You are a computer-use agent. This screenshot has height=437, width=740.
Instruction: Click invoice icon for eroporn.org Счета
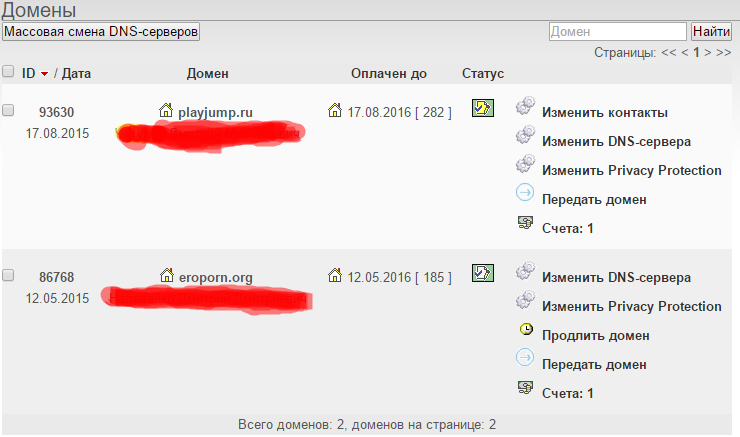pos(525,387)
